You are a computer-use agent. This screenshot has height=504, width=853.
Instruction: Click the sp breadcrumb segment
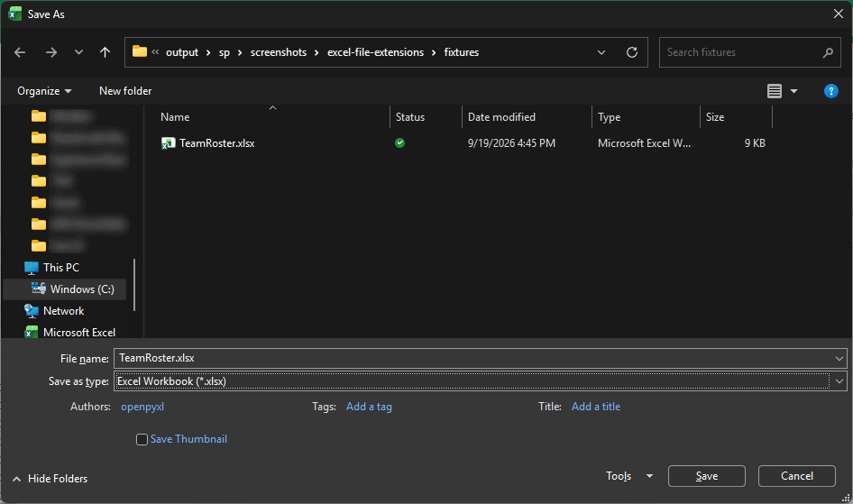click(225, 52)
